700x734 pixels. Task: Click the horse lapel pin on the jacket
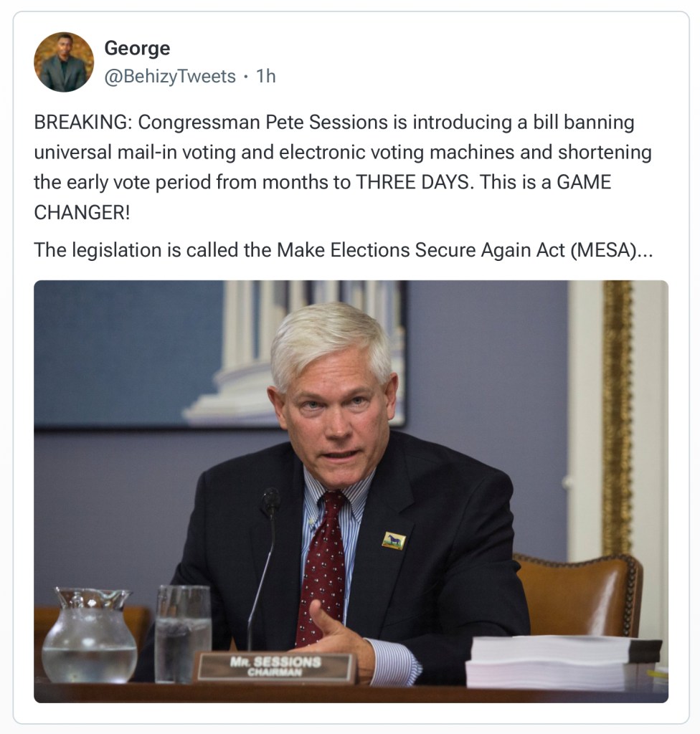(393, 540)
